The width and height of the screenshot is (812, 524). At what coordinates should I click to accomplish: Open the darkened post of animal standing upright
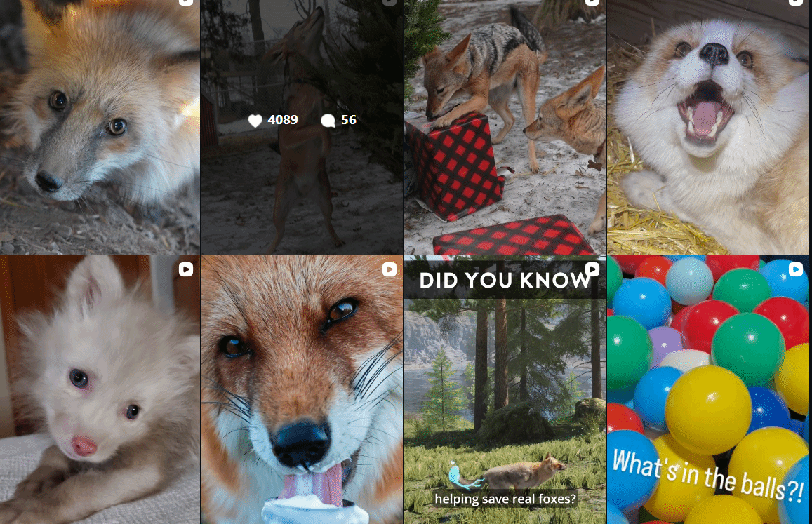pos(302,127)
